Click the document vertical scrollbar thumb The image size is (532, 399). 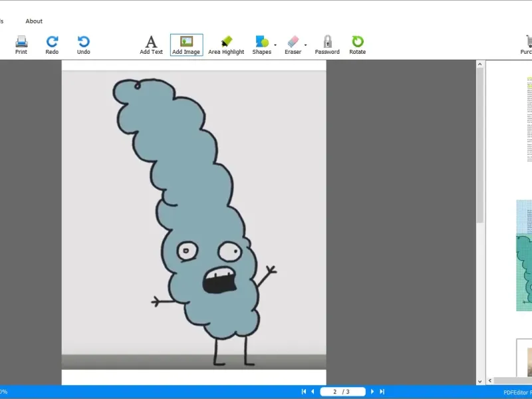pyautogui.click(x=479, y=145)
